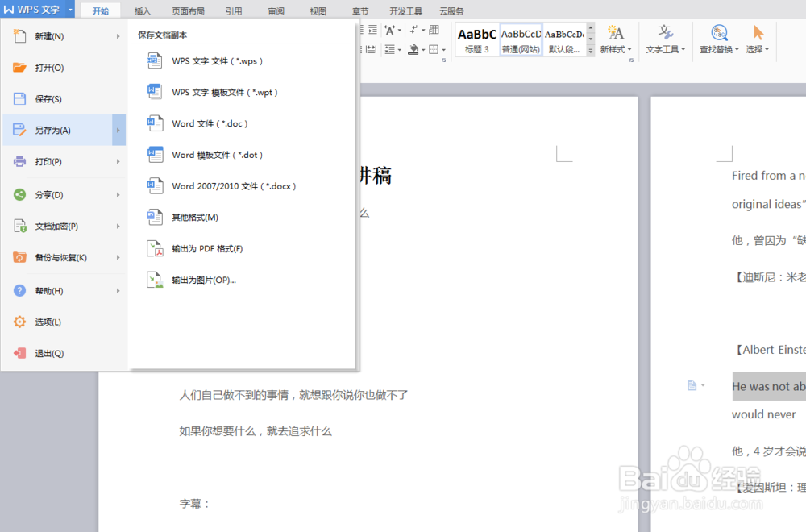Open the 插入 ribbon tab
806x532 pixels.
(x=143, y=10)
